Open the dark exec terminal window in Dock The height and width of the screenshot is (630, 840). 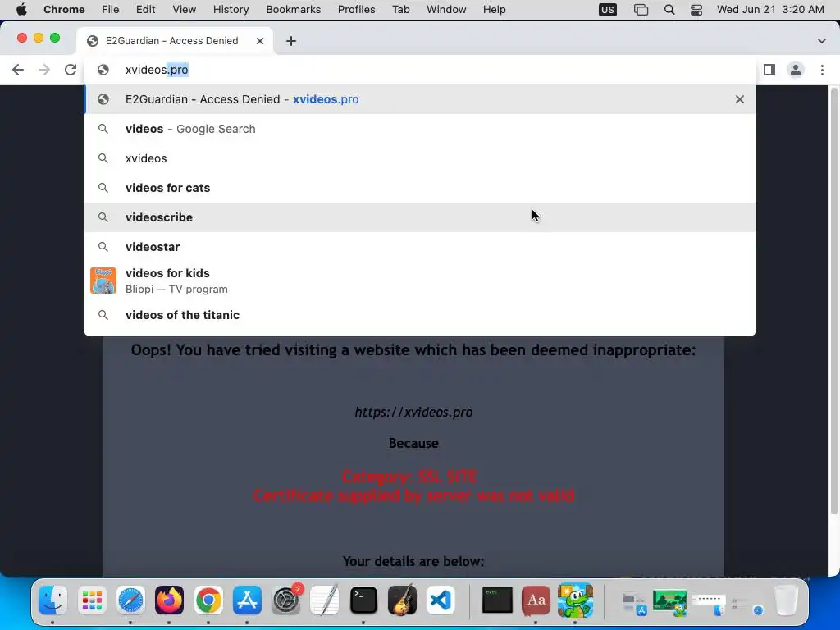(x=497, y=600)
